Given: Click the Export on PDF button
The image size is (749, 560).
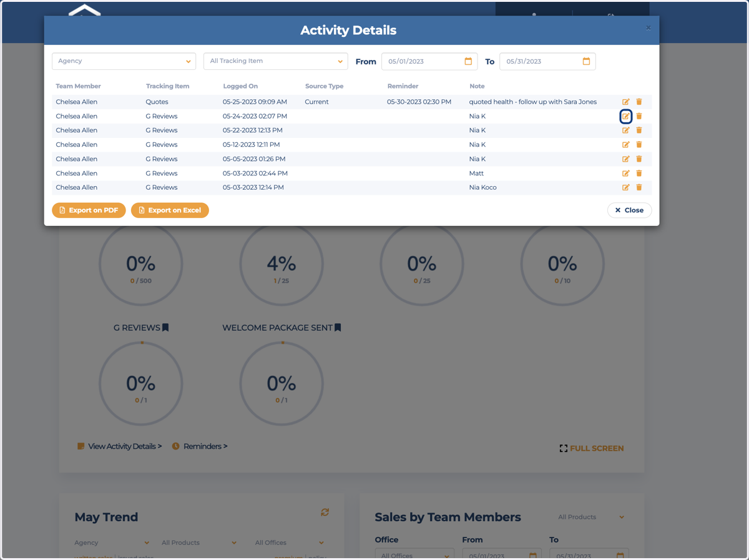Looking at the screenshot, I should click(89, 210).
